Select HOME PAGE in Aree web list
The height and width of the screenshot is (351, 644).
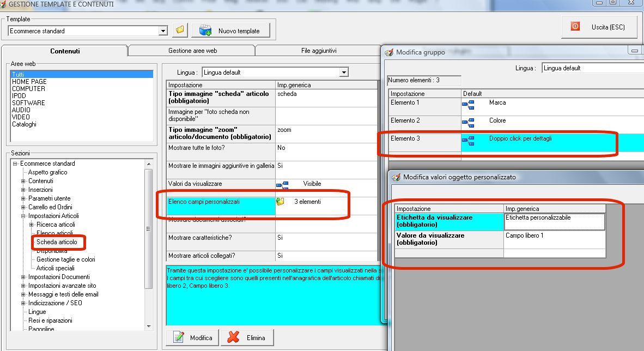tap(29, 81)
